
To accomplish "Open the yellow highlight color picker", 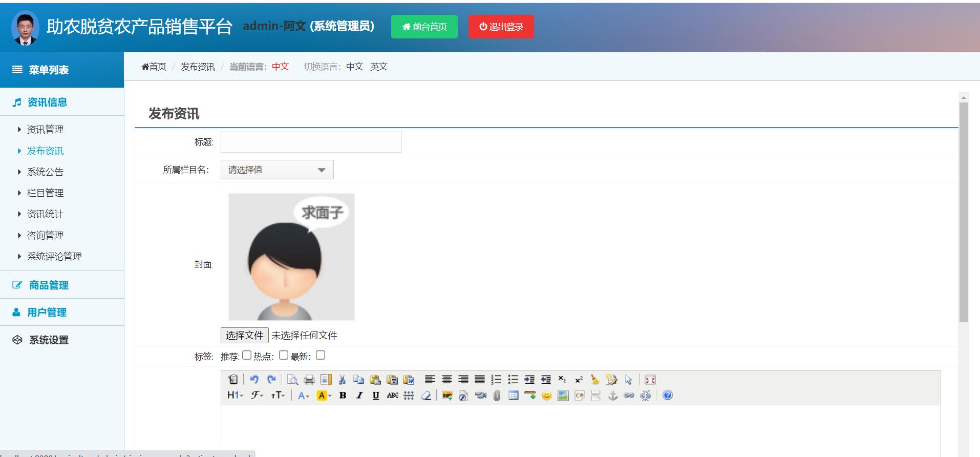I will coord(324,396).
